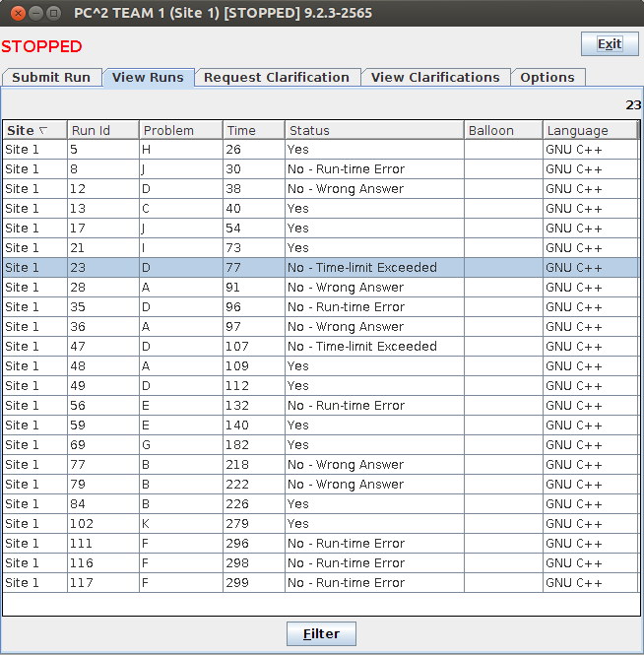Go to the Options tab
The width and height of the screenshot is (644, 655).
(x=547, y=78)
